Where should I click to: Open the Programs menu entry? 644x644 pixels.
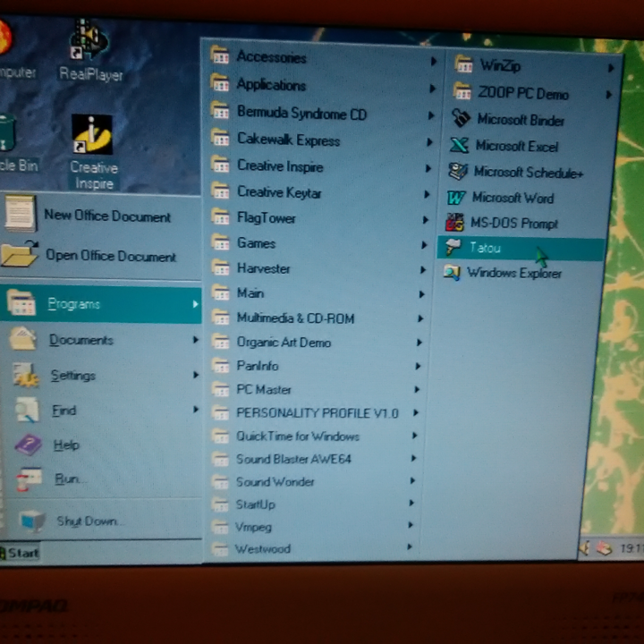(x=100, y=304)
